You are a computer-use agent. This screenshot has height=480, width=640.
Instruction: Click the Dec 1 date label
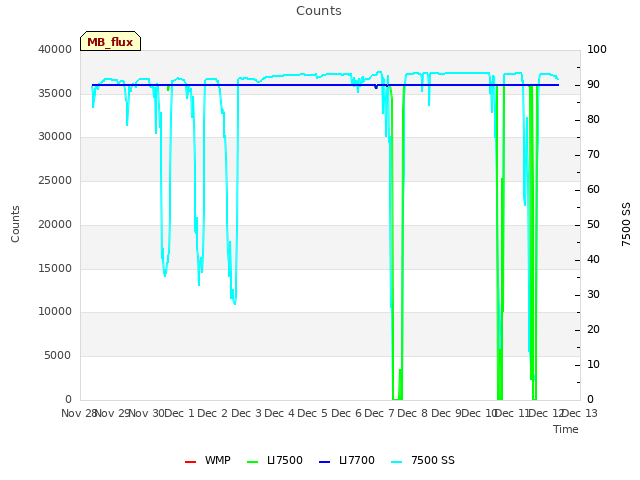tap(180, 413)
